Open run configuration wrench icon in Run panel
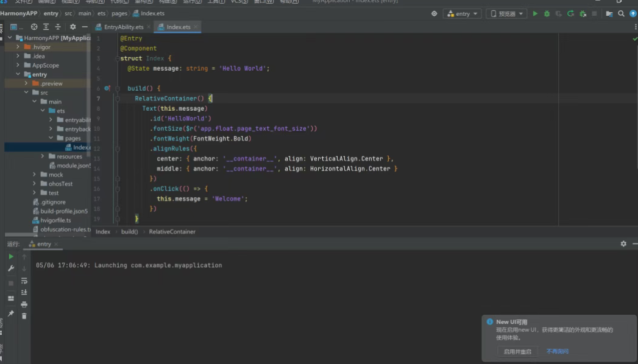 tap(11, 268)
